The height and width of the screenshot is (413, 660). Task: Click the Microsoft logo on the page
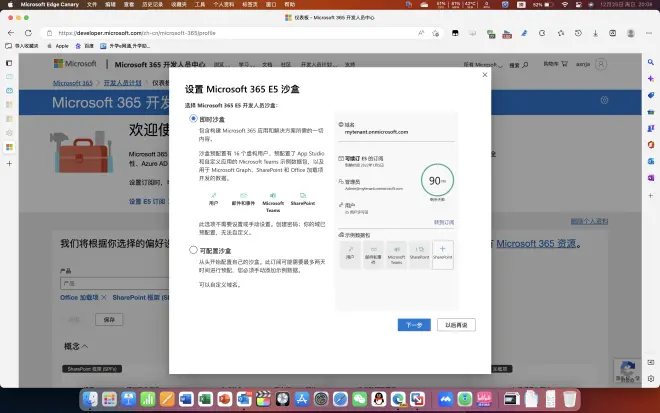(75, 64)
